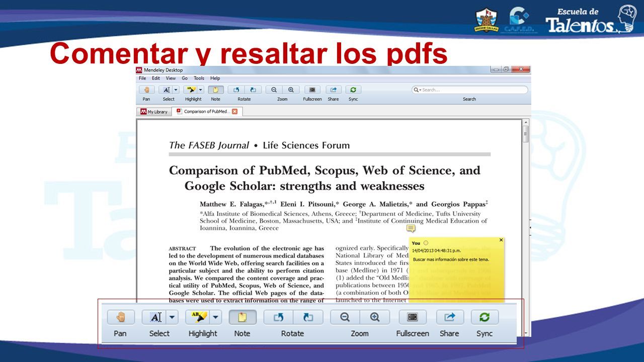Click the Mendeley Desktop title bar icon
Image resolution: width=644 pixels, height=362 pixels.
point(139,70)
